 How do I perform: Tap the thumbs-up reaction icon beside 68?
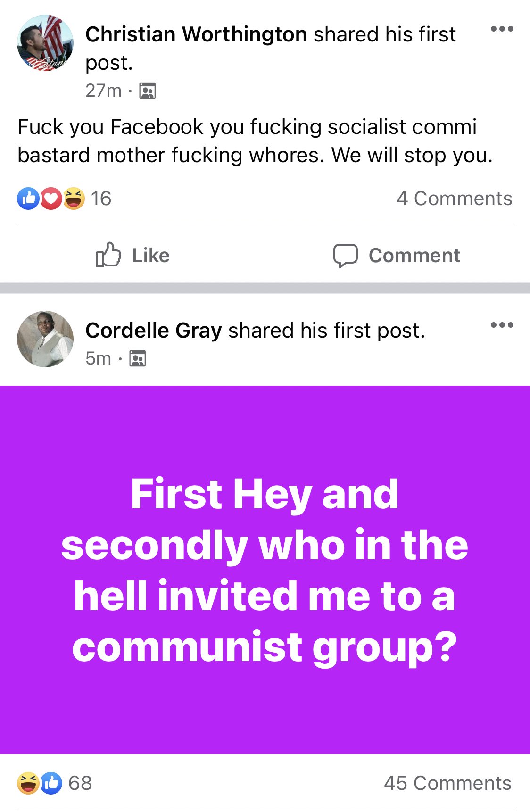(51, 783)
